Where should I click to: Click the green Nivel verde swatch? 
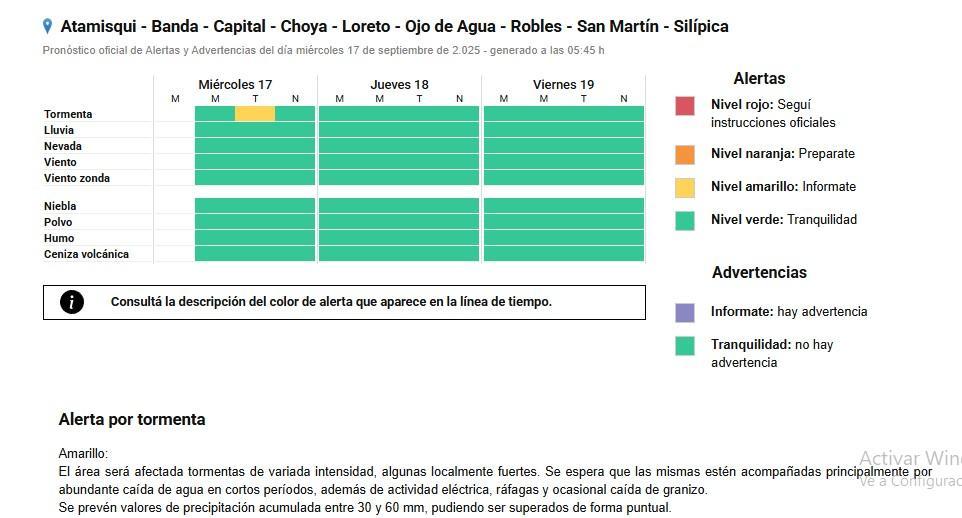[x=685, y=220]
